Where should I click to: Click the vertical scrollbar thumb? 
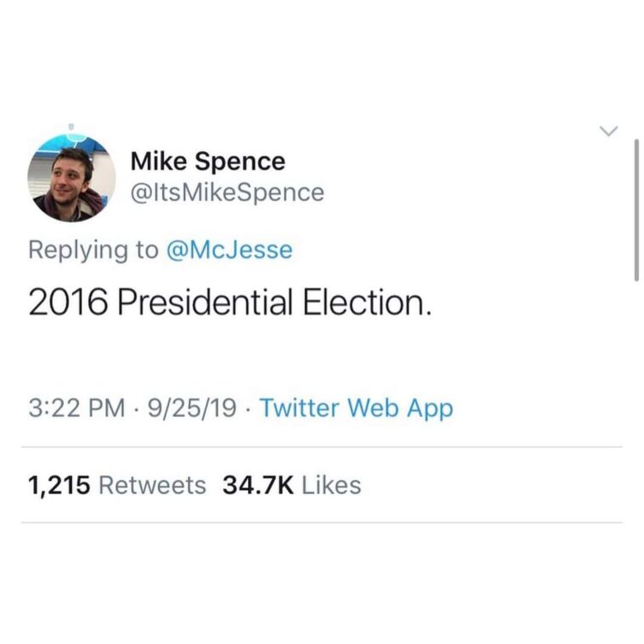636,211
